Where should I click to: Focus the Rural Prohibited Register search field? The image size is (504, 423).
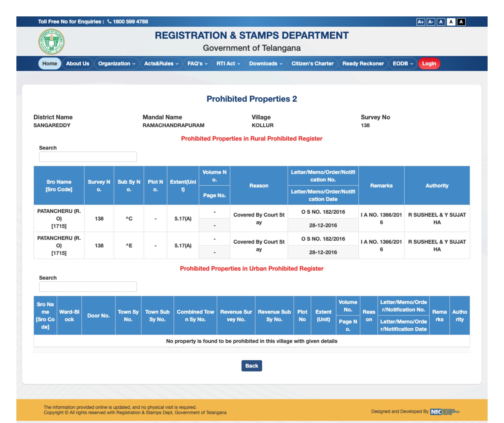[88, 157]
